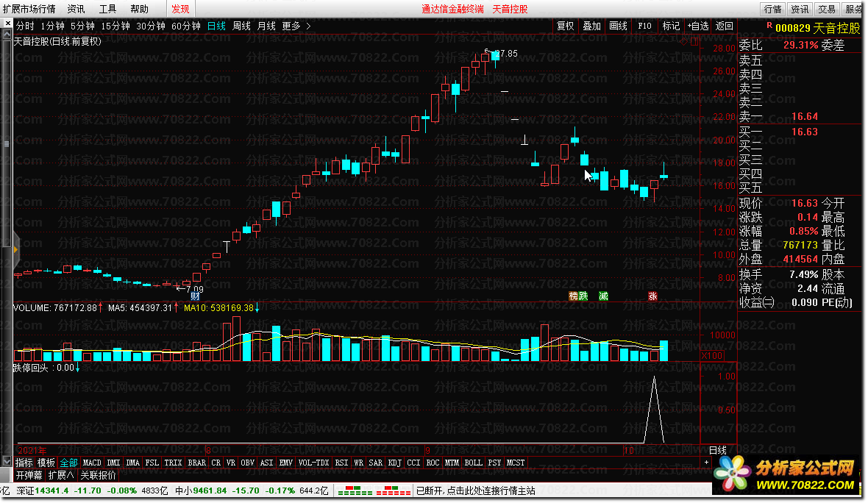Click the scroll-up arrow on the left sidebar

click(7, 35)
